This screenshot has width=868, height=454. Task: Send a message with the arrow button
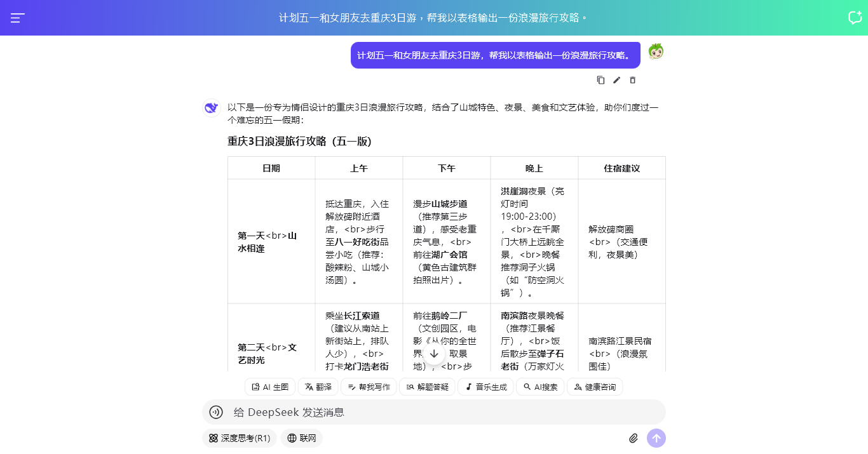656,438
